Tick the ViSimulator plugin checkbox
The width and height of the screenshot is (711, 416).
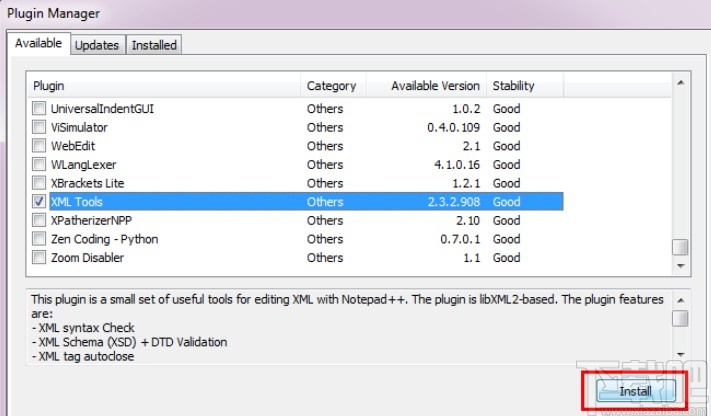pos(39,127)
